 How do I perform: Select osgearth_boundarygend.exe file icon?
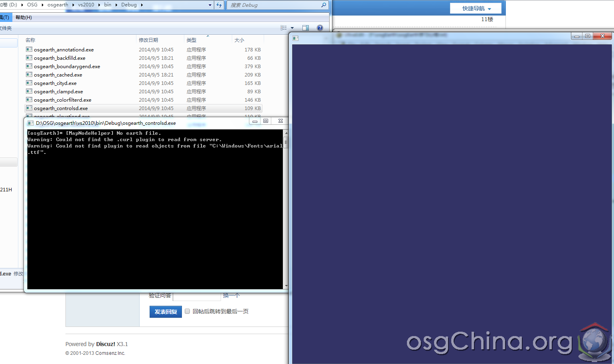pyautogui.click(x=29, y=66)
